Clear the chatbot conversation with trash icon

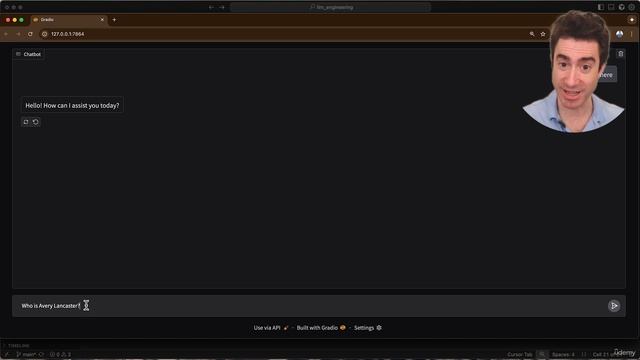coord(620,54)
